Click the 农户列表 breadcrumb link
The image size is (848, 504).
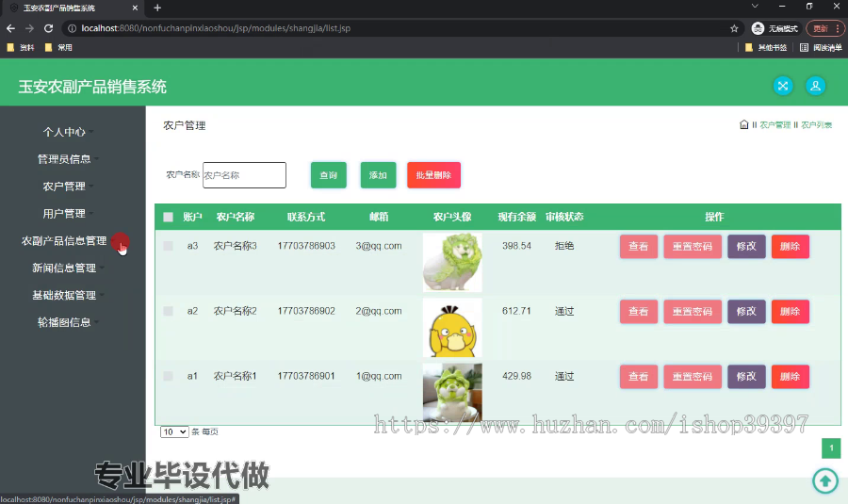(x=816, y=125)
